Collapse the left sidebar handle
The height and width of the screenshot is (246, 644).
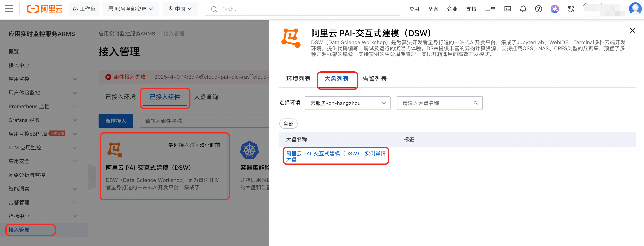(x=92, y=177)
